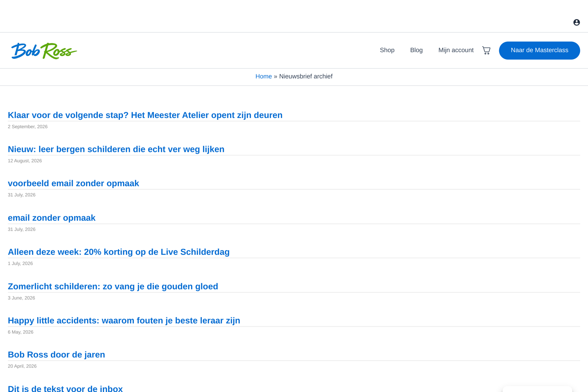
Task: Click the Bob Ross logo
Action: click(x=44, y=51)
